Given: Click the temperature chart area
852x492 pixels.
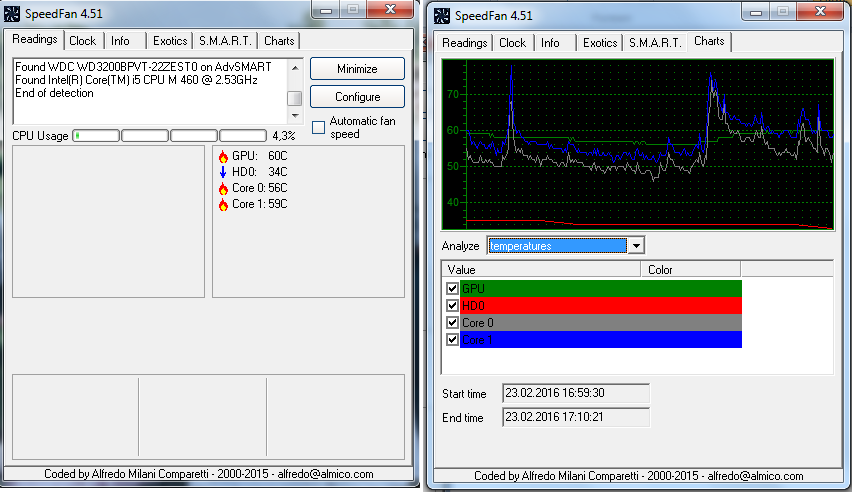Looking at the screenshot, I should pos(638,145).
